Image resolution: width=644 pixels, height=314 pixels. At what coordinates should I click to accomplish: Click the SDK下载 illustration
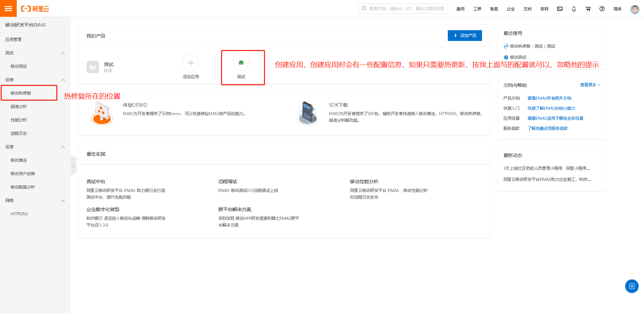(308, 113)
